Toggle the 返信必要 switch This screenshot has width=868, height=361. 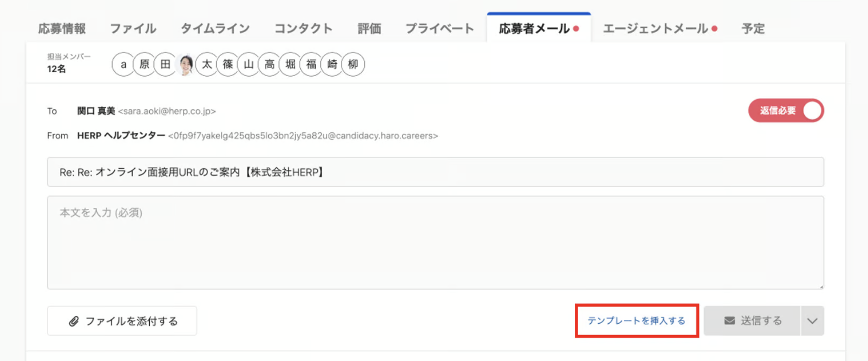[x=786, y=111]
